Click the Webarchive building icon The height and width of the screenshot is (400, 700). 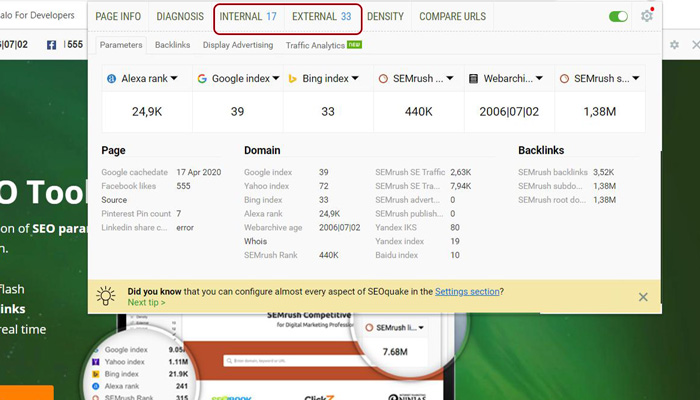point(473,79)
